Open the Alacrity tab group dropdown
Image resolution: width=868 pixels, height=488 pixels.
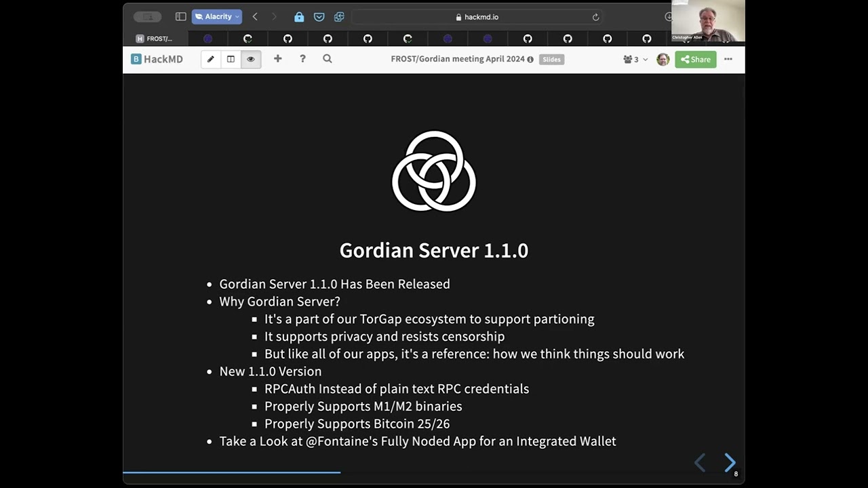click(217, 17)
